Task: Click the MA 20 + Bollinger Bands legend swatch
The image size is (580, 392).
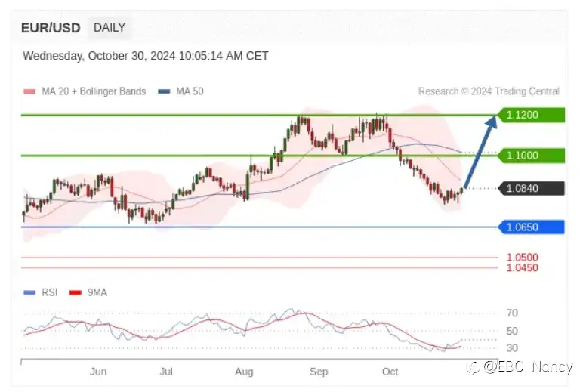Action: [x=29, y=91]
